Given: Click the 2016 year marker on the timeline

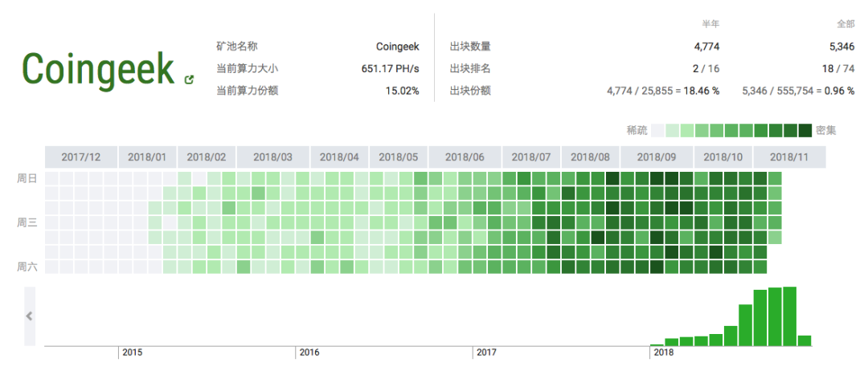Looking at the screenshot, I should pos(309,353).
